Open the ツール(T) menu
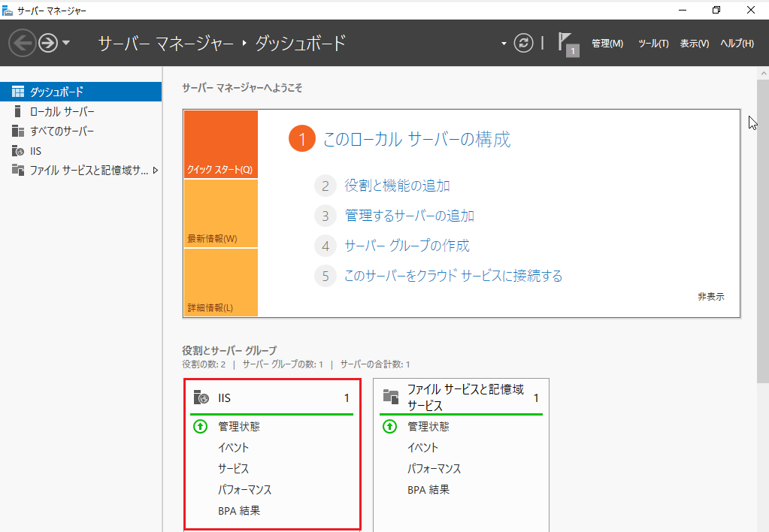Image resolution: width=769 pixels, height=532 pixels. click(652, 43)
